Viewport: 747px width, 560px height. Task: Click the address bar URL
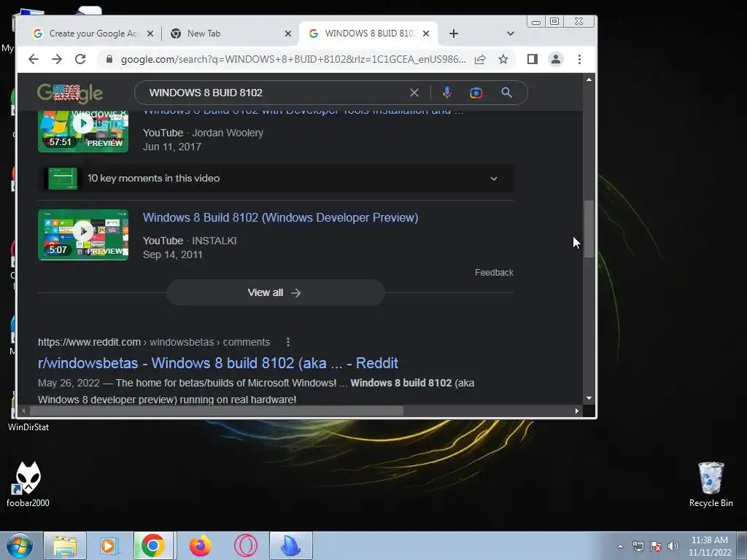point(293,59)
